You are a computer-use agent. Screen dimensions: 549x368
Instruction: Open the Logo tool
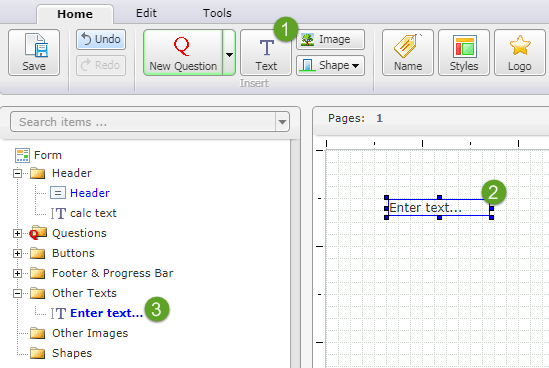click(x=520, y=53)
